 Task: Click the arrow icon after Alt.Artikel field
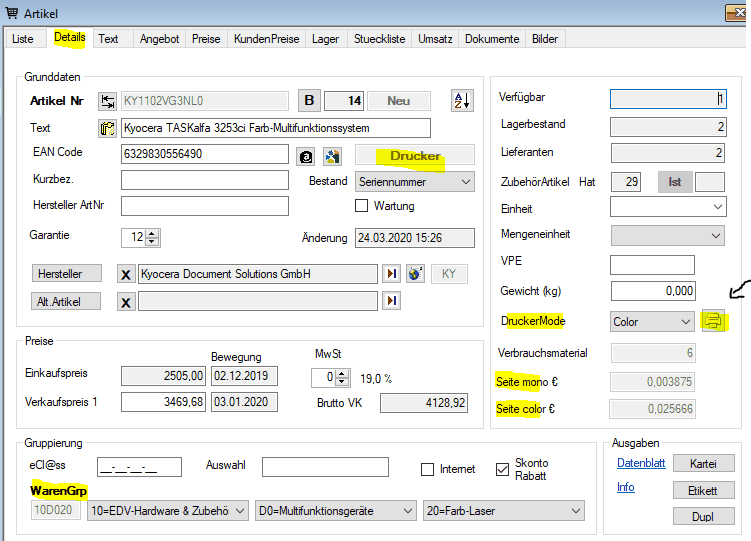tap(392, 301)
